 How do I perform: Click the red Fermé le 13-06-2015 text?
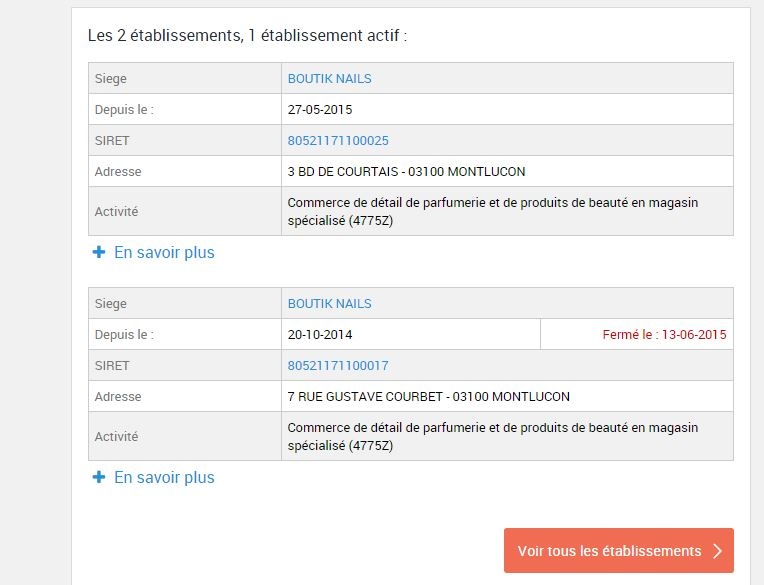(x=664, y=335)
